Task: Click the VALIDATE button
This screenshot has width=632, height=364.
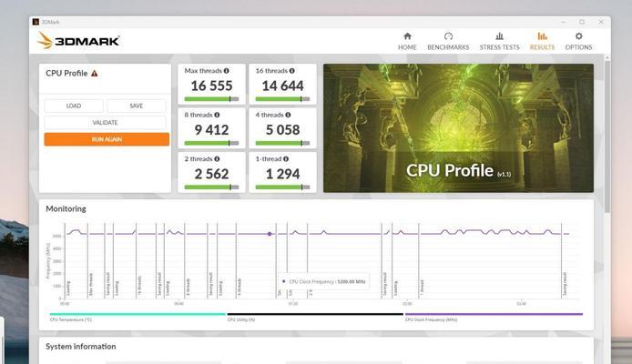Action: [x=105, y=123]
